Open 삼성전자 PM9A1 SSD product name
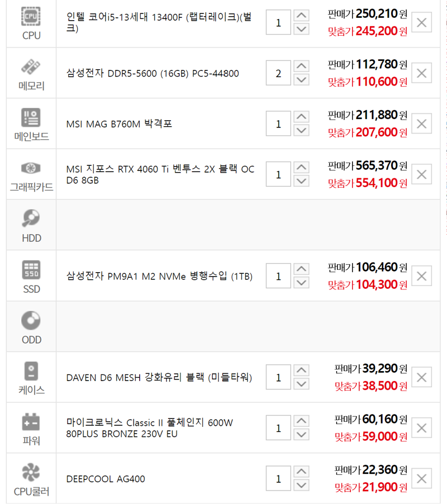 pos(159,276)
